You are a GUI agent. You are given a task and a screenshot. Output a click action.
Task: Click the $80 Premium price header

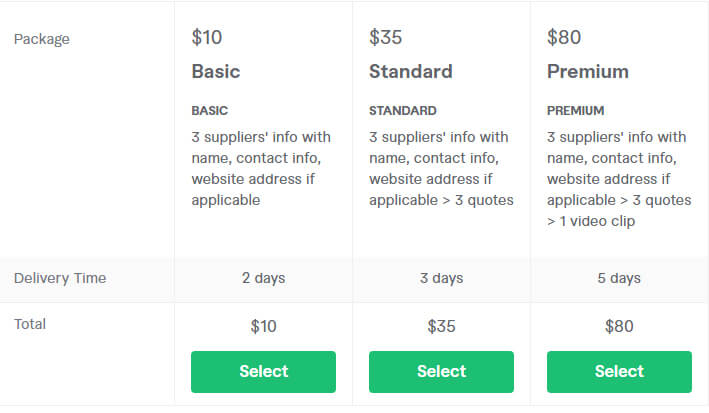pyautogui.click(x=564, y=38)
